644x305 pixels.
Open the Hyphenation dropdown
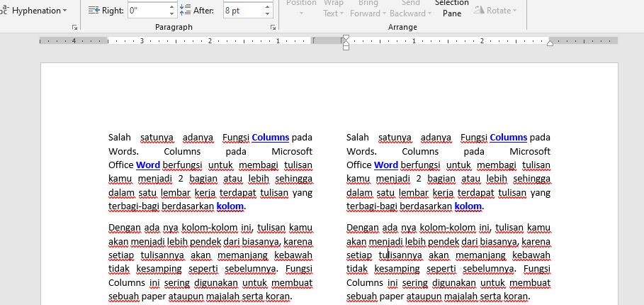coord(35,10)
